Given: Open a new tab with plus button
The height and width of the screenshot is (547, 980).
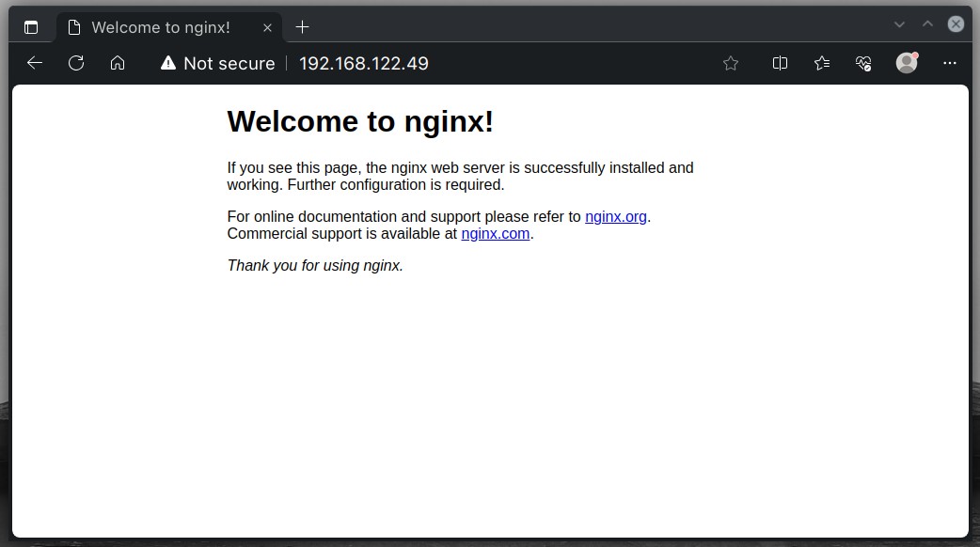Looking at the screenshot, I should coord(302,27).
